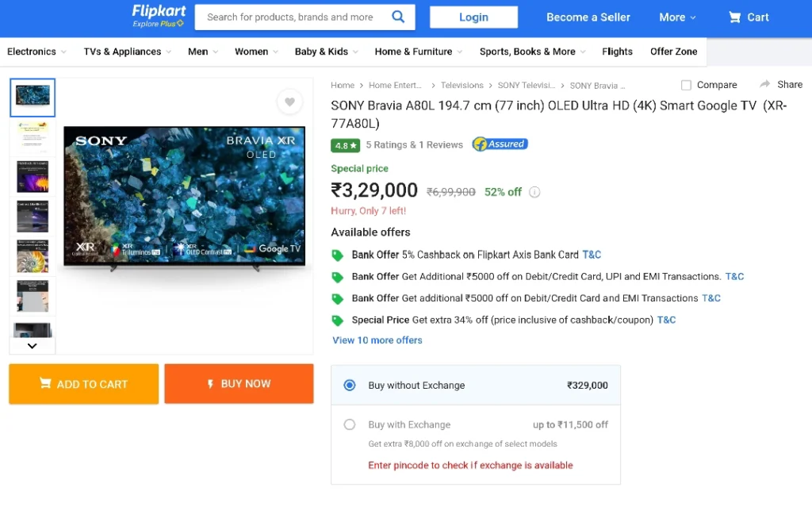Add product to wishlist heart icon
This screenshot has width=812, height=518.
(x=289, y=102)
